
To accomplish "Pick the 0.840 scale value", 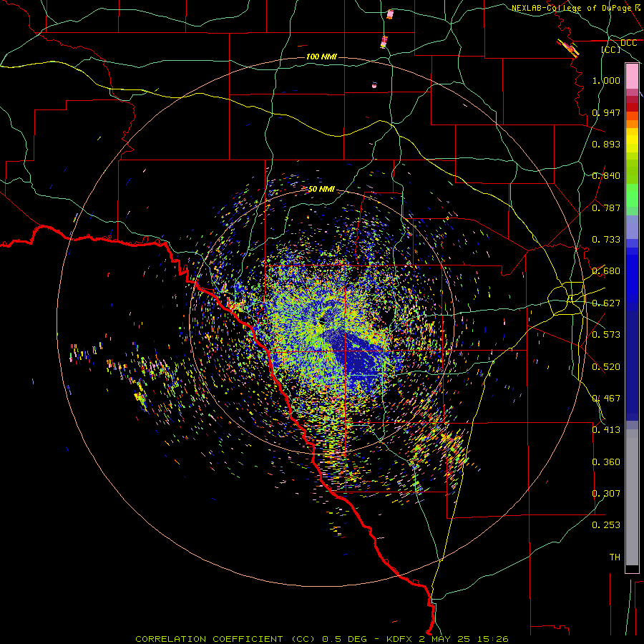I will 606,176.
